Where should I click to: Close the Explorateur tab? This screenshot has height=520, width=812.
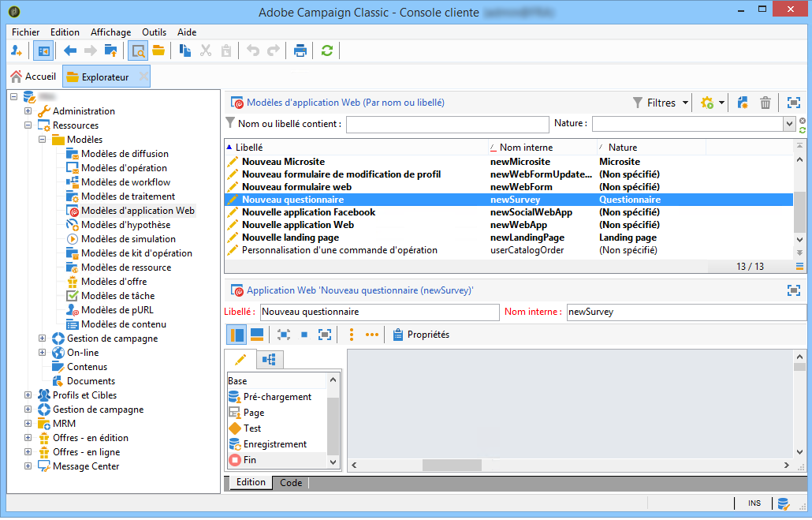tap(143, 77)
